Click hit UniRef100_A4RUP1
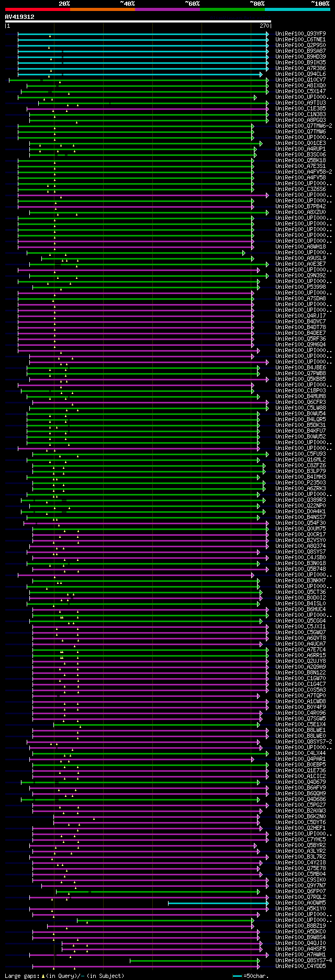This screenshot has width=335, height=980. pyautogui.click(x=300, y=149)
